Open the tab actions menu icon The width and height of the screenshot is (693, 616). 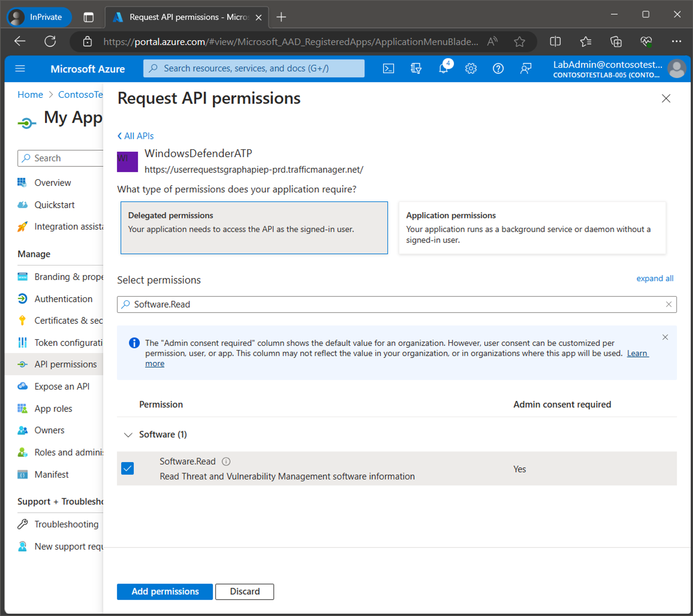pyautogui.click(x=88, y=17)
